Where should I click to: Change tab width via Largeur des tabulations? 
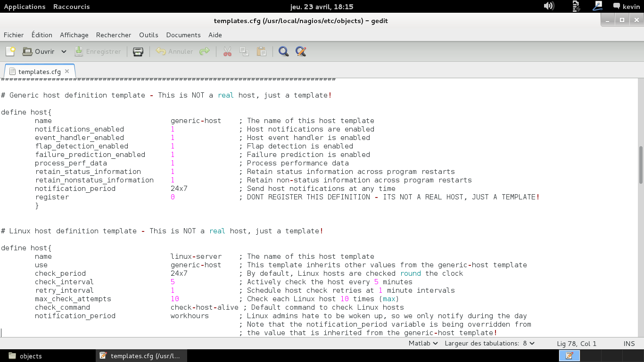pyautogui.click(x=489, y=344)
